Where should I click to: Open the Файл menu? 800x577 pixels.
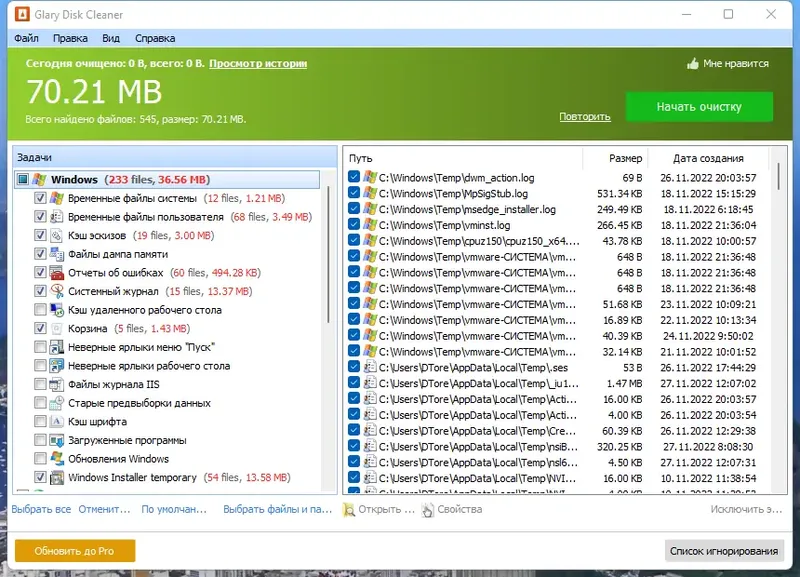pos(27,38)
